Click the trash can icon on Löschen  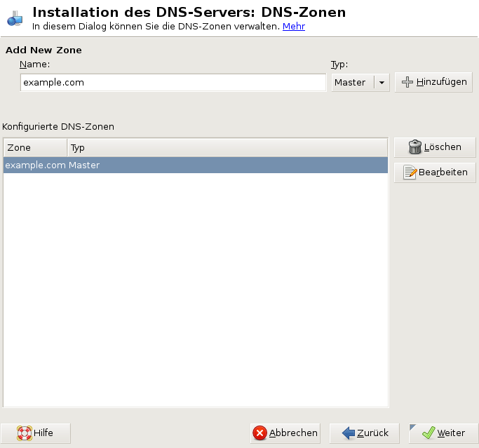click(415, 147)
